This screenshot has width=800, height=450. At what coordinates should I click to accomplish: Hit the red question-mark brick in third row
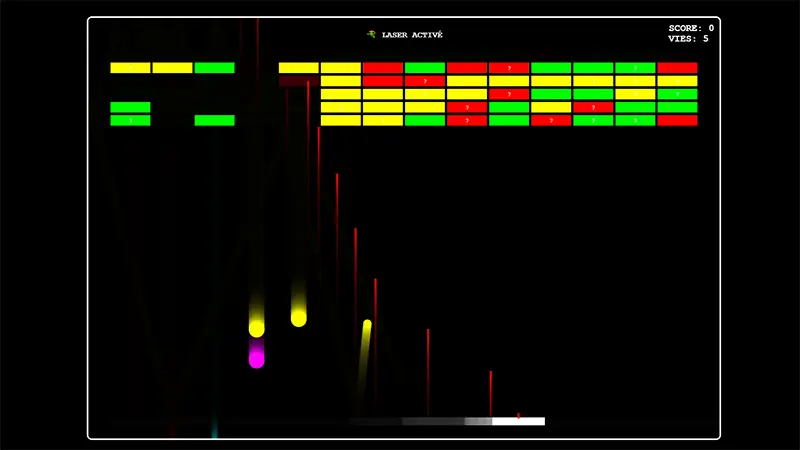click(x=509, y=94)
